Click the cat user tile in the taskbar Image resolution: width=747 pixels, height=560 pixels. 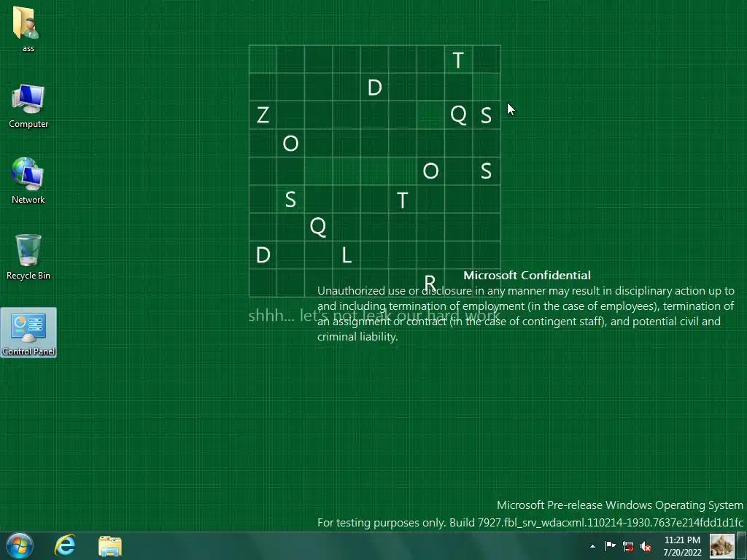pyautogui.click(x=721, y=545)
